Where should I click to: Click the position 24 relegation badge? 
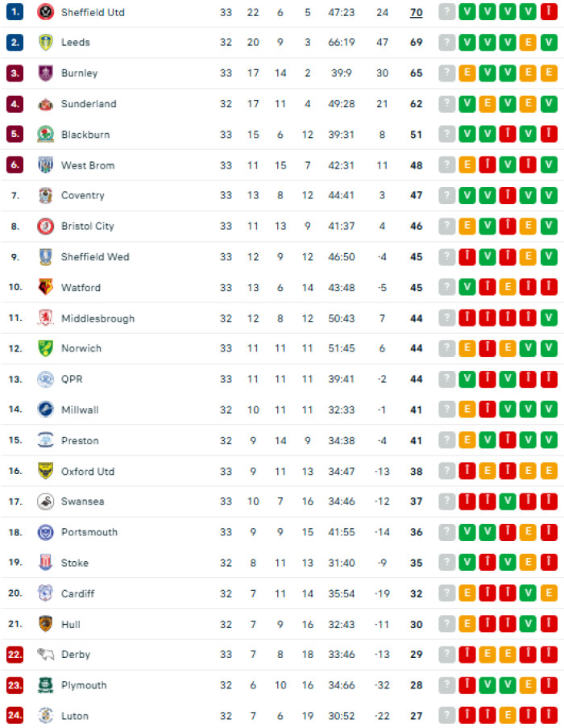point(15,715)
